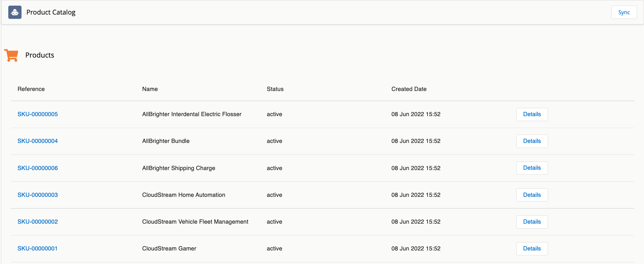
Task: View Details for CloudStream Home Automation
Action: click(532, 195)
